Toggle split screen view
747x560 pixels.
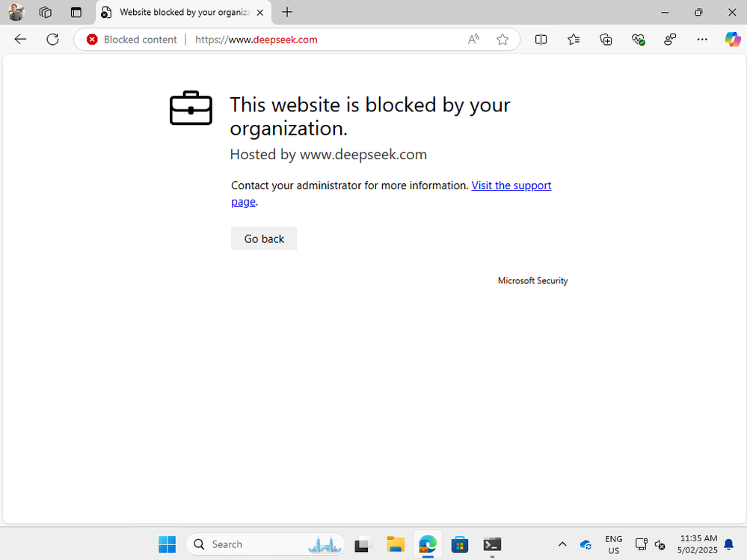(x=541, y=40)
